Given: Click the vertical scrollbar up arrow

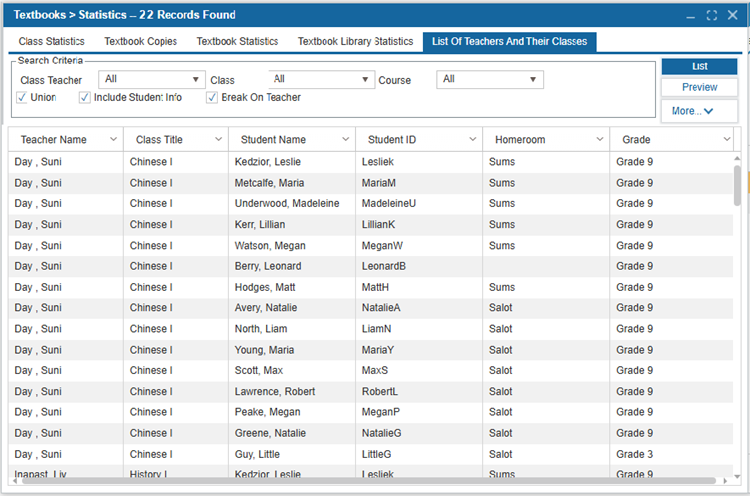Looking at the screenshot, I should 737,158.
